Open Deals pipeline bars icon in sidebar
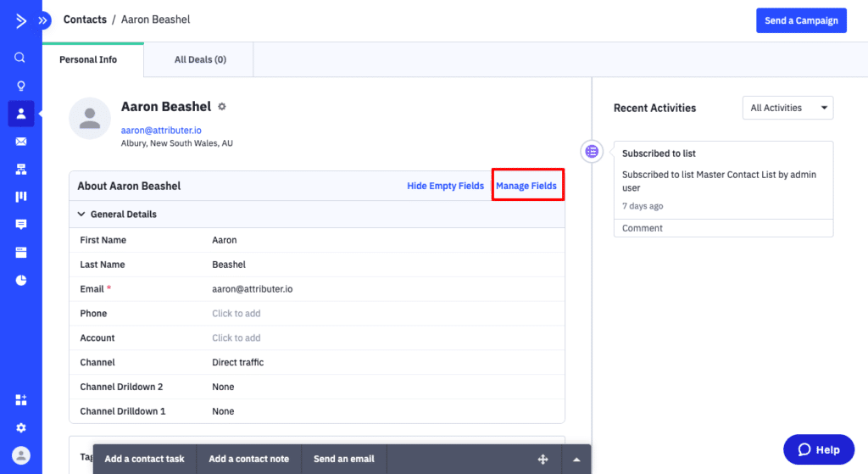 point(21,197)
